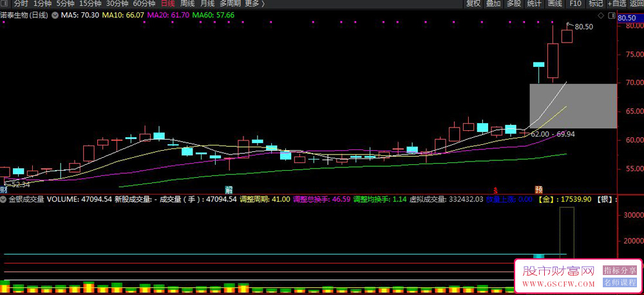Expand MA indicator dropdown beside 诺泰生物
The width and height of the screenshot is (644, 295).
(55, 15)
